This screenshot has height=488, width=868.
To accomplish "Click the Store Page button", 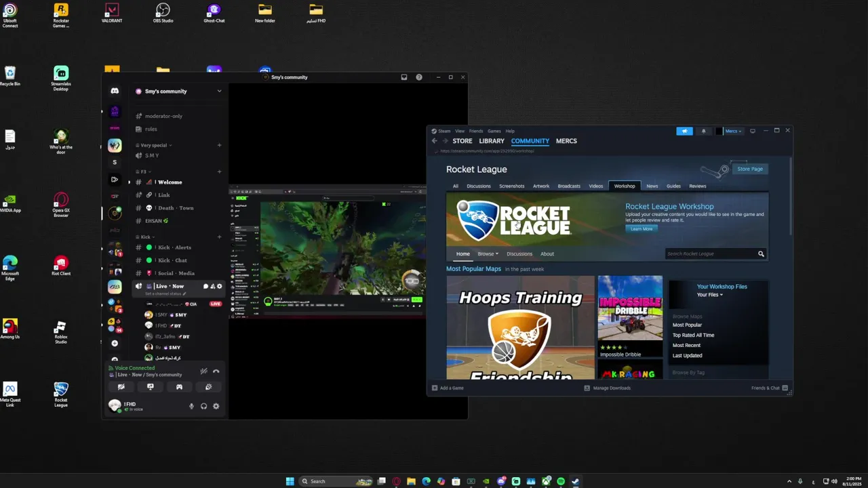I will coord(750,169).
